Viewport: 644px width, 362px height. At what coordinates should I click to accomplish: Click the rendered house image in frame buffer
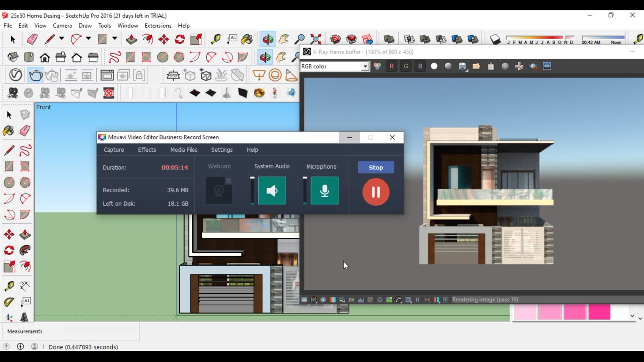point(487,195)
